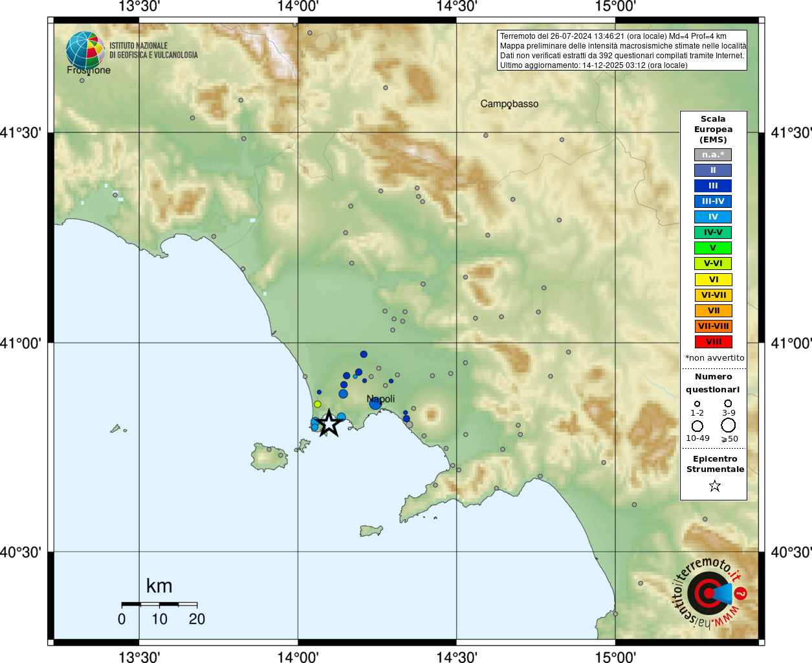812x663 pixels.
Task: Click the 'Terremoto del 26-07-2024' header line
Action: click(613, 36)
